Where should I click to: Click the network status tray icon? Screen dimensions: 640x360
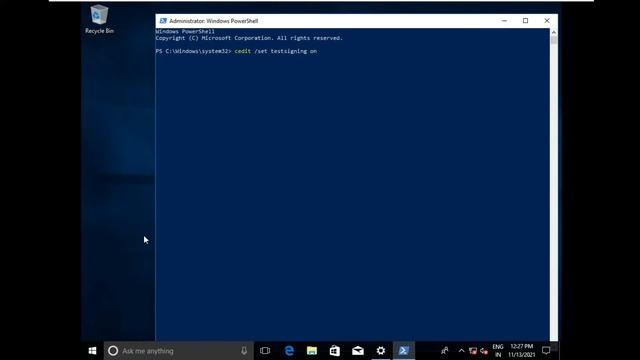(473, 351)
